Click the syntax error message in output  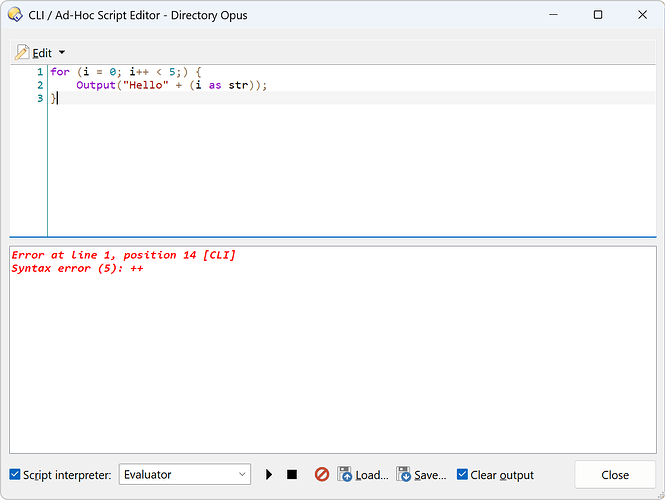click(x=77, y=269)
